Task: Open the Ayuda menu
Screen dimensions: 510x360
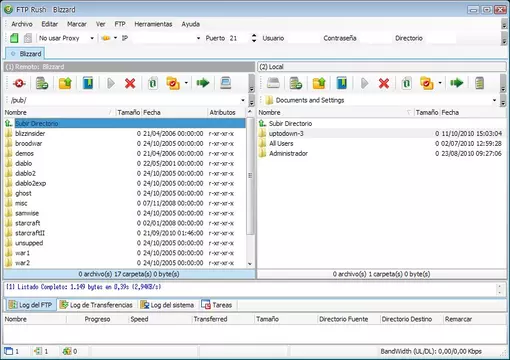Action: [190, 24]
